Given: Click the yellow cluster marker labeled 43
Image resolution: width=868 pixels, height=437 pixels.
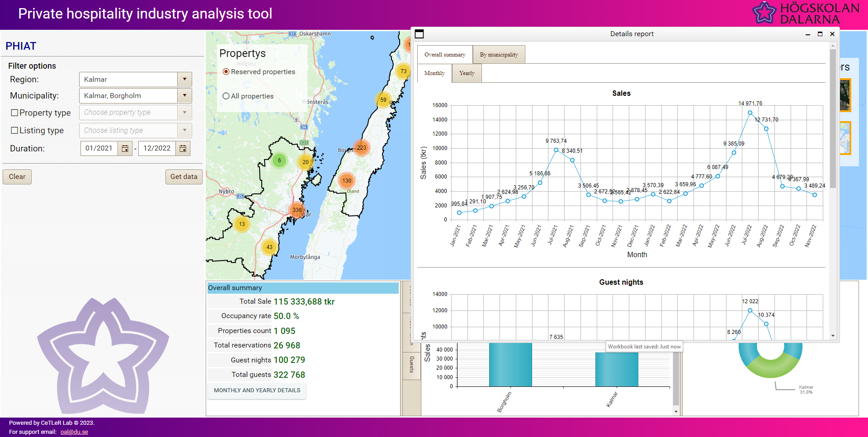Looking at the screenshot, I should click(x=269, y=247).
